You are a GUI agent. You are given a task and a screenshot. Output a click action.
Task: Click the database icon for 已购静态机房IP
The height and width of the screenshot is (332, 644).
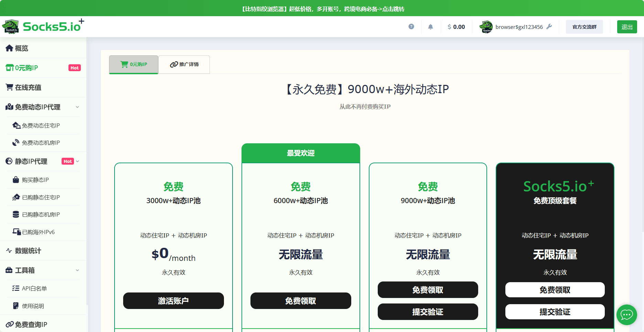(x=16, y=214)
